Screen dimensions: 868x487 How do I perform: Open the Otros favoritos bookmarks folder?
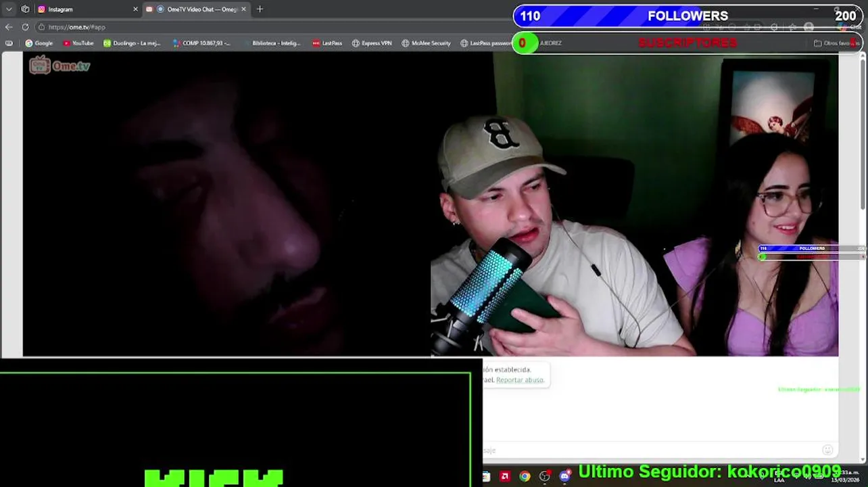(x=837, y=43)
